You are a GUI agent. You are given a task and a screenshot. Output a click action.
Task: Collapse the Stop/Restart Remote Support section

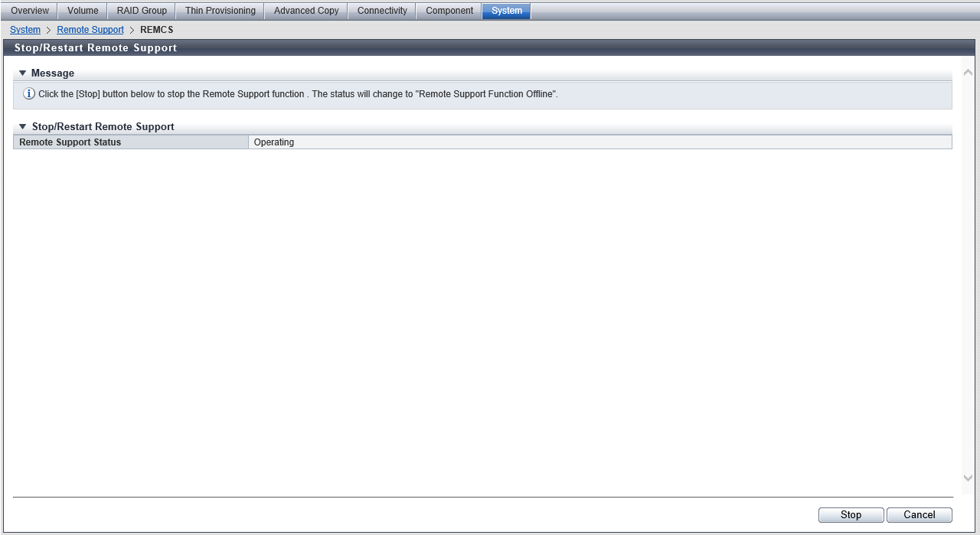(x=23, y=127)
